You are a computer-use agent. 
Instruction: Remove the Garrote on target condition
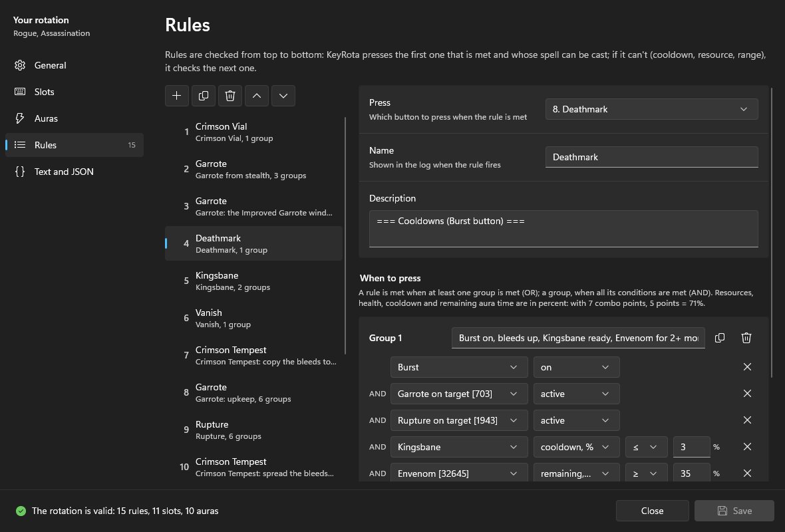[x=747, y=394]
